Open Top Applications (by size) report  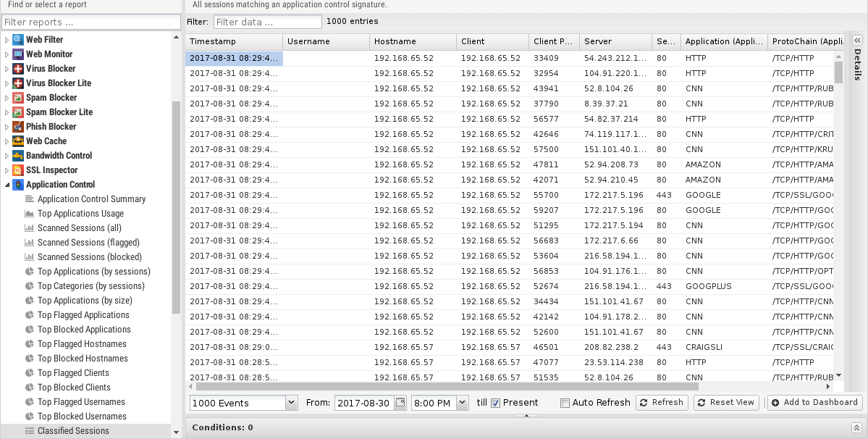point(85,300)
